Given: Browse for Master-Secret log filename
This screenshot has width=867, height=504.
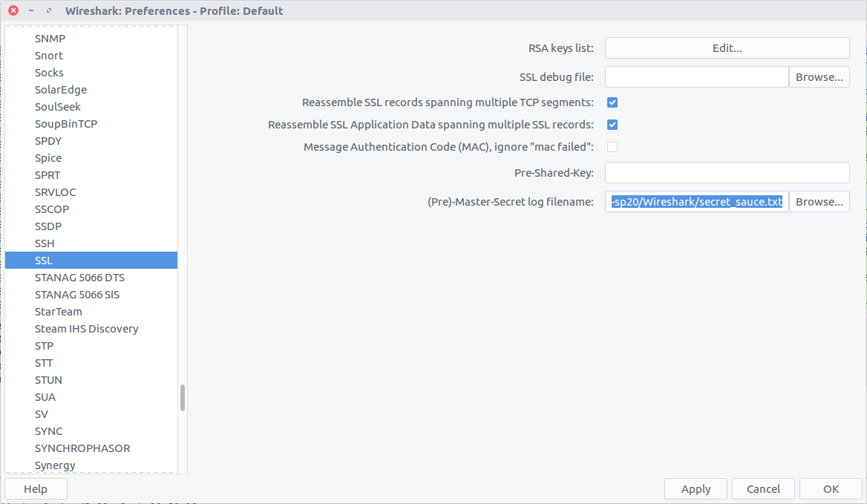Looking at the screenshot, I should coord(819,202).
